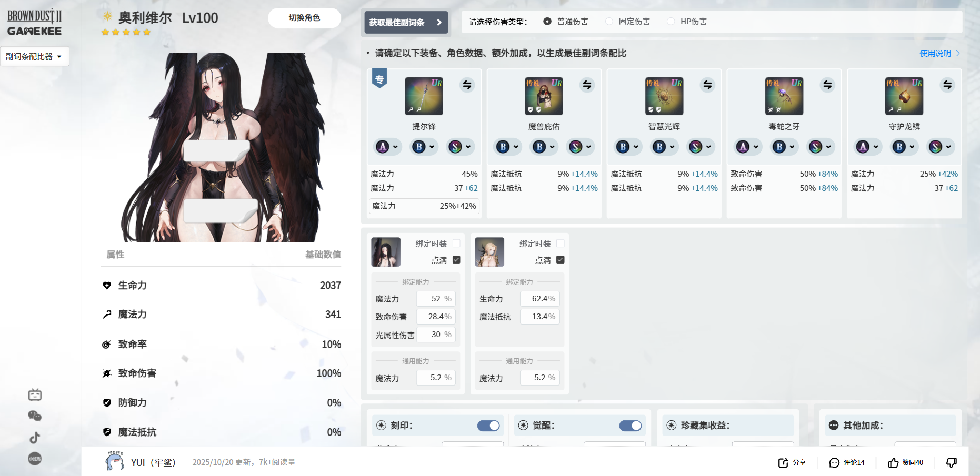This screenshot has width=980, height=476.
Task: Click swap icon on 提尔锋 equipment card
Action: click(467, 85)
